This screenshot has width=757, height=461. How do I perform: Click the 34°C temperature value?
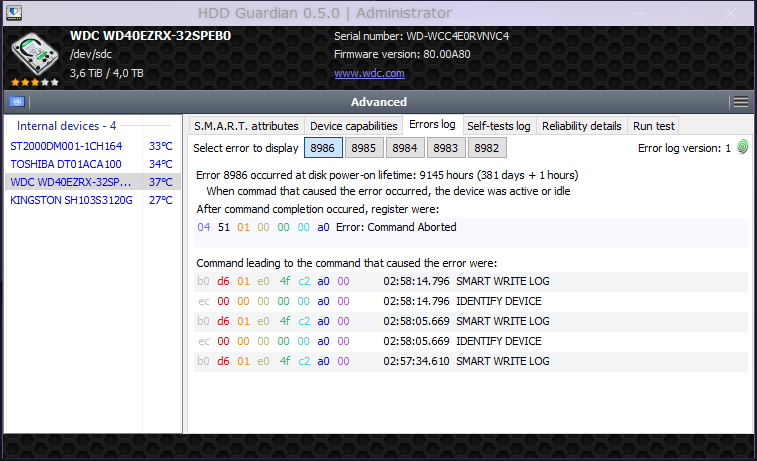(161, 164)
